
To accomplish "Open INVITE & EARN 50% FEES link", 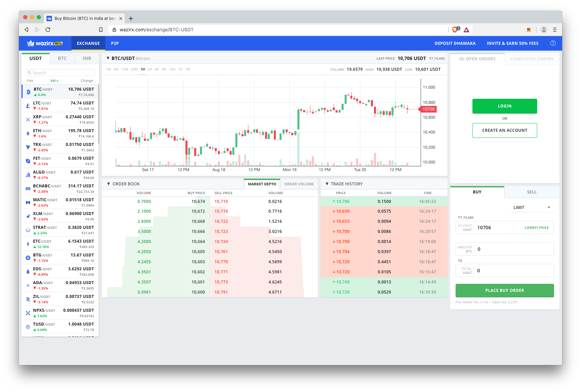I will [x=513, y=43].
